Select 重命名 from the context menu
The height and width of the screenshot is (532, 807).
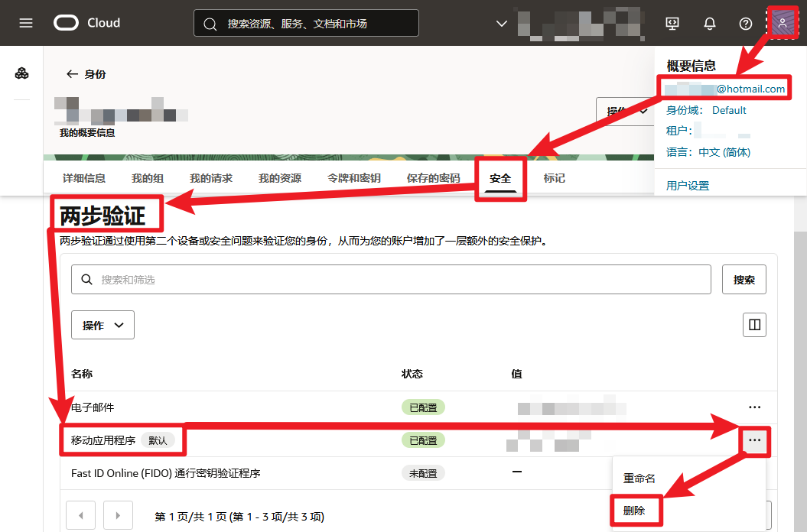point(639,478)
